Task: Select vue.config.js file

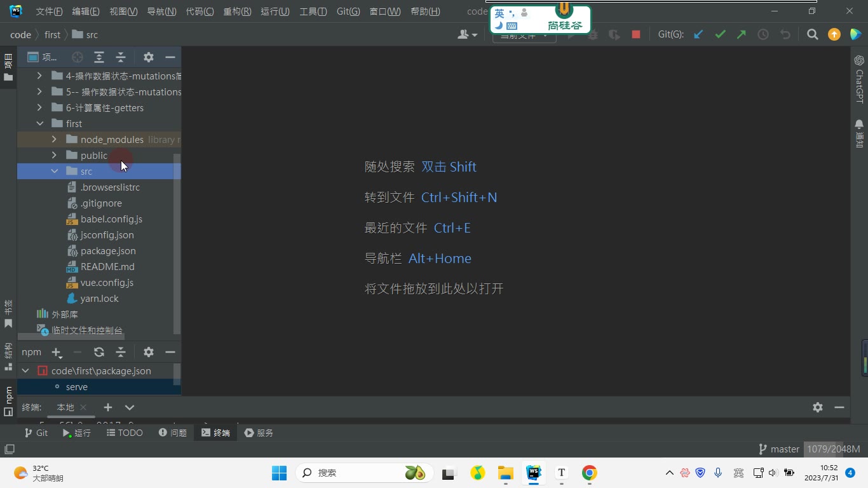Action: click(107, 282)
